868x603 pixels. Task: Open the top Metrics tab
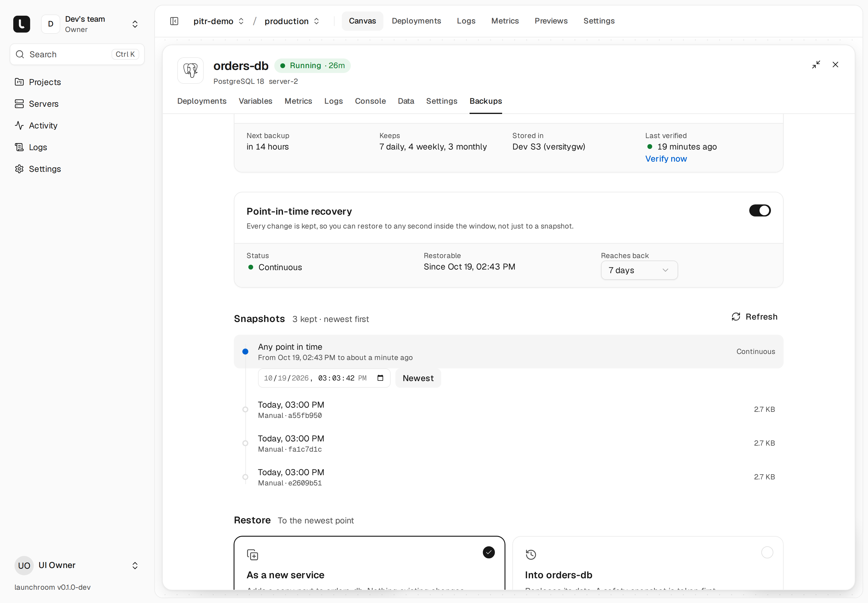pos(505,21)
